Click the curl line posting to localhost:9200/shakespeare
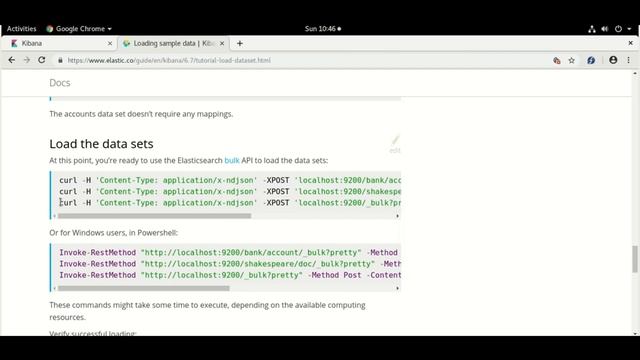 230,191
